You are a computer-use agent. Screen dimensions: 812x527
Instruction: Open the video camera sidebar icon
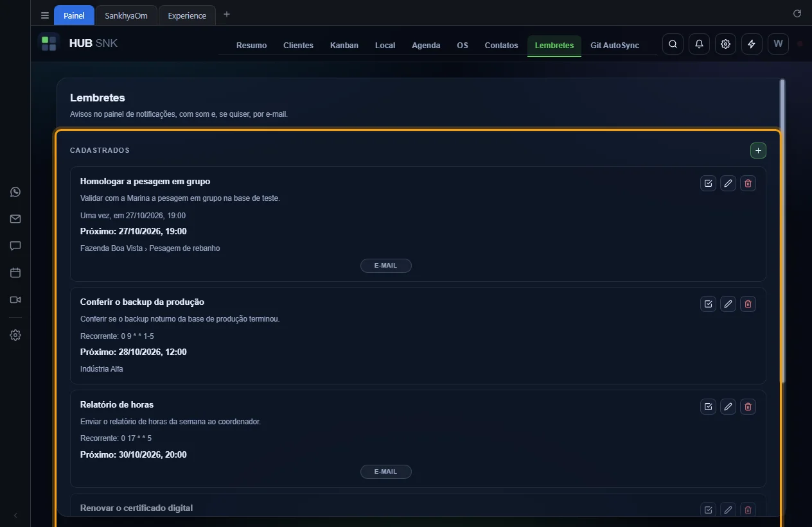click(x=15, y=300)
